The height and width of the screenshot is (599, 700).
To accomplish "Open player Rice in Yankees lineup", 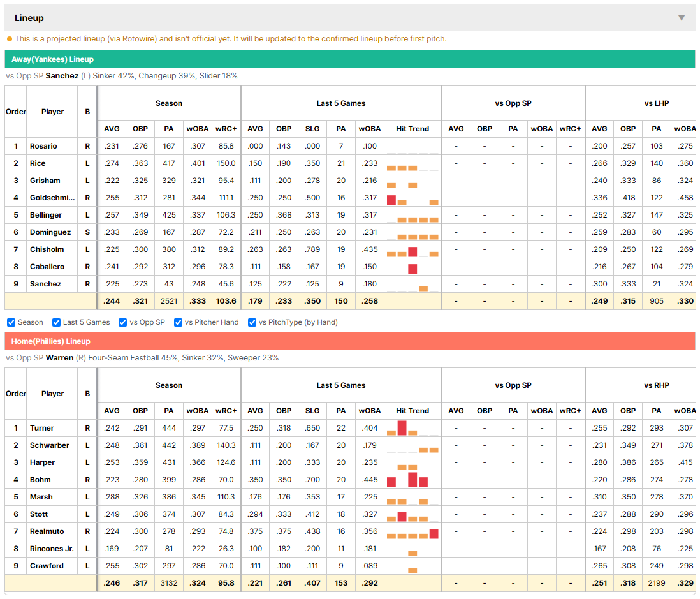I will pos(38,163).
